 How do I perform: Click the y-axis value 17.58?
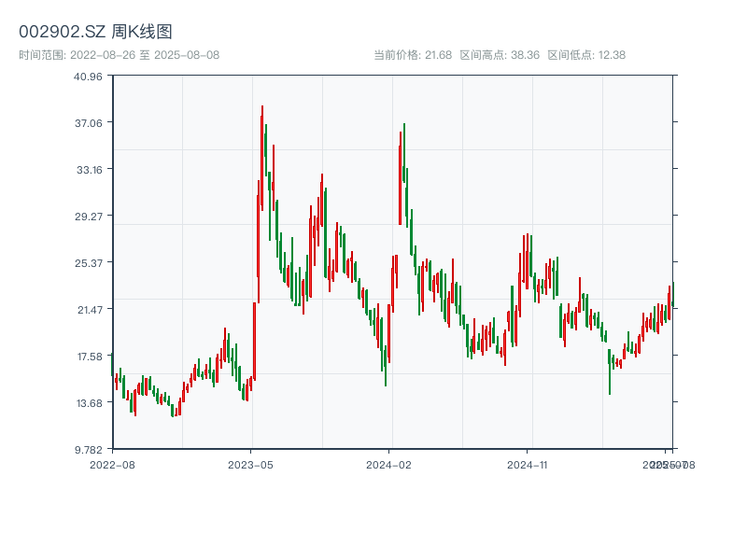pos(90,357)
